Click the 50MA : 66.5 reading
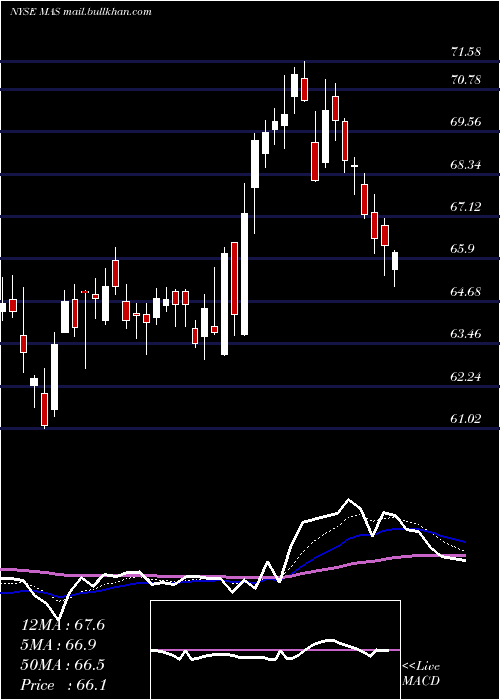The image size is (500, 700). [63, 665]
